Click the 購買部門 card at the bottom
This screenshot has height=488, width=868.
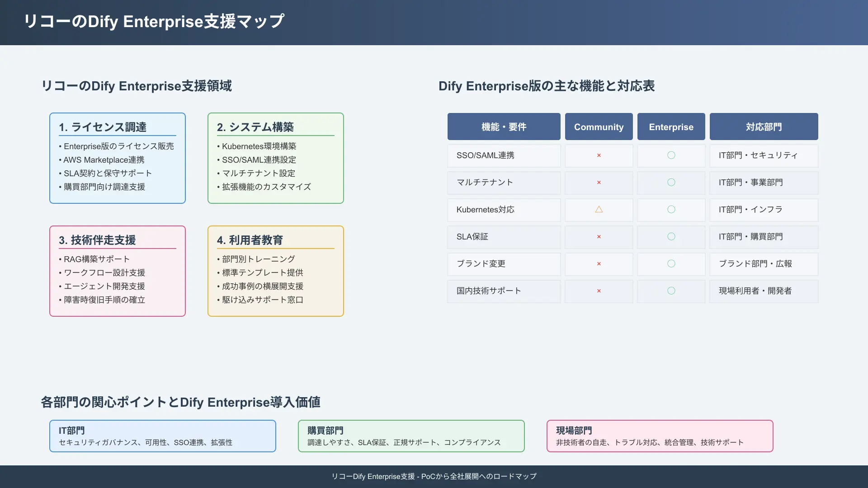coord(411,436)
